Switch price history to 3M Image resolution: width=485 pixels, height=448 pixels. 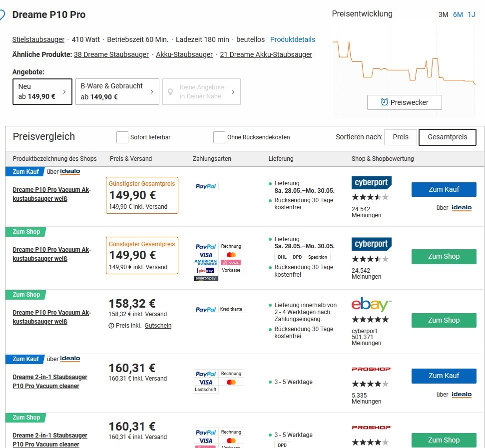443,14
